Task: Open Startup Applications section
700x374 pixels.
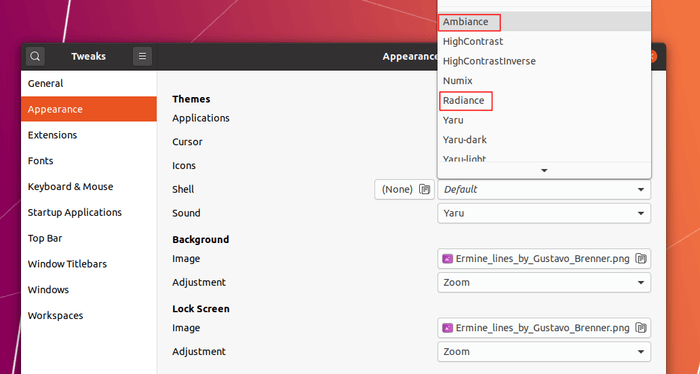Action: tap(89, 212)
